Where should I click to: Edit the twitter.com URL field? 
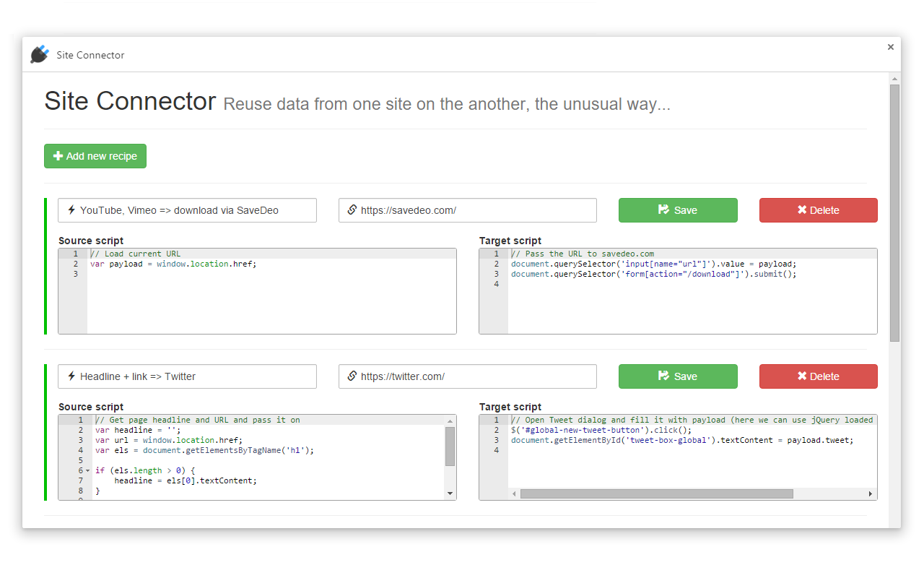tap(468, 376)
